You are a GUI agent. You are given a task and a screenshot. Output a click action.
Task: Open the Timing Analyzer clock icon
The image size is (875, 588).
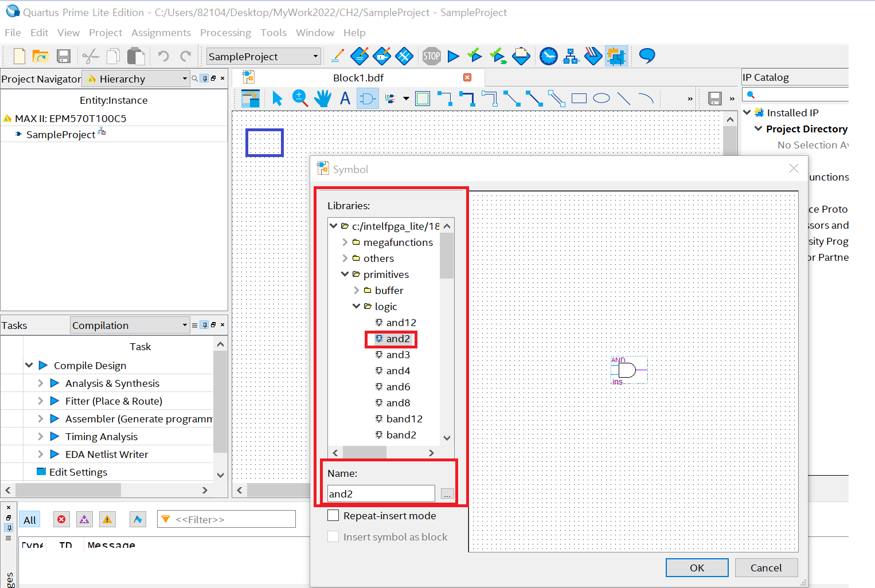[549, 56]
